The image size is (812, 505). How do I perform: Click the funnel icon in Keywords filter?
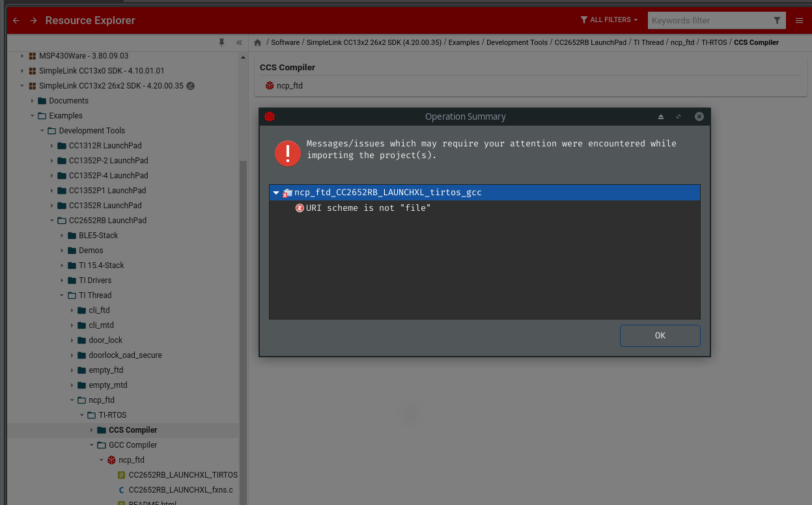click(x=777, y=21)
